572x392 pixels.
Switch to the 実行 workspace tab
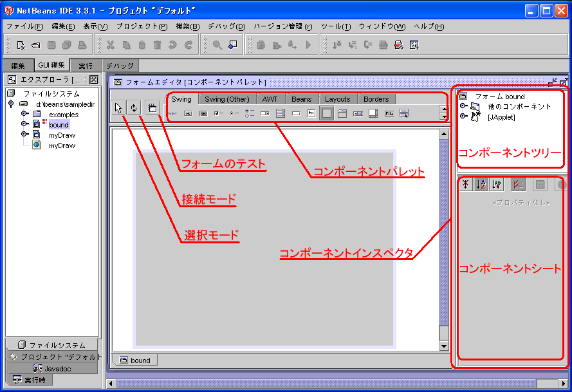86,66
